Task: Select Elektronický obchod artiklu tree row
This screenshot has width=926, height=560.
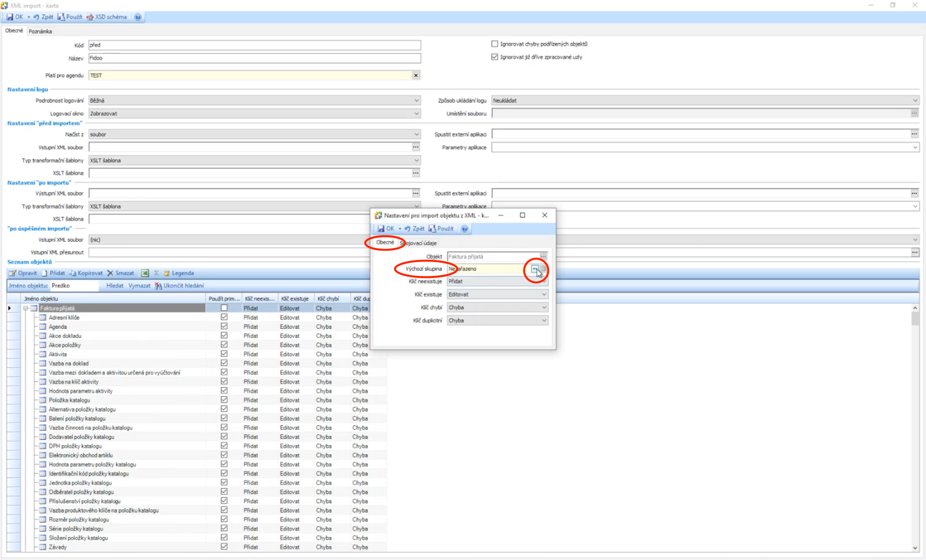Action: [81, 455]
